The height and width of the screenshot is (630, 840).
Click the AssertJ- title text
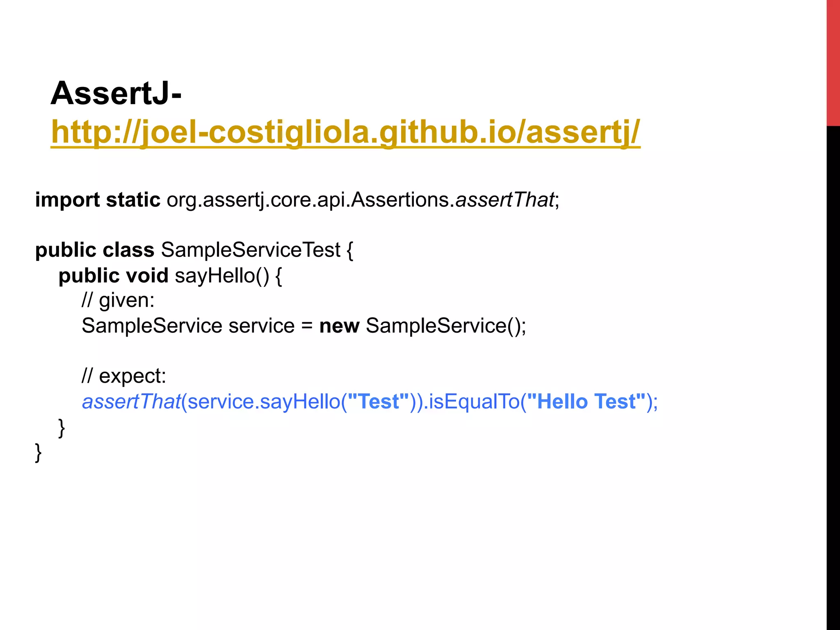click(116, 94)
